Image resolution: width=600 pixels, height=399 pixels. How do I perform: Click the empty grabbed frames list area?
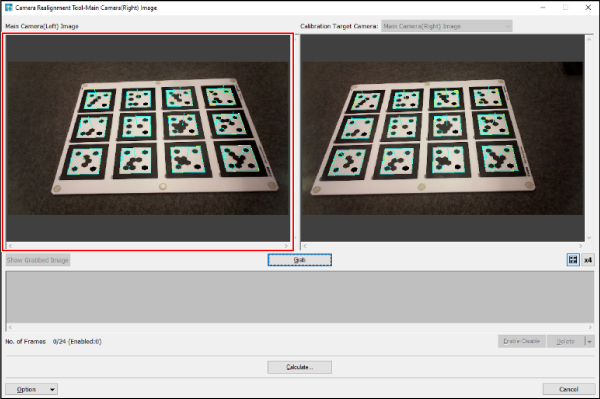[300, 297]
